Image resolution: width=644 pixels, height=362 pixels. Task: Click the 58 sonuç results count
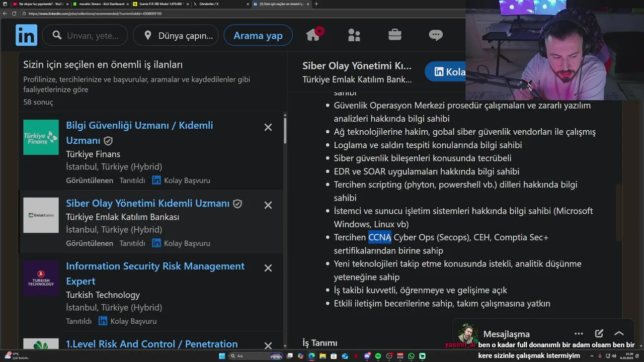(x=38, y=102)
